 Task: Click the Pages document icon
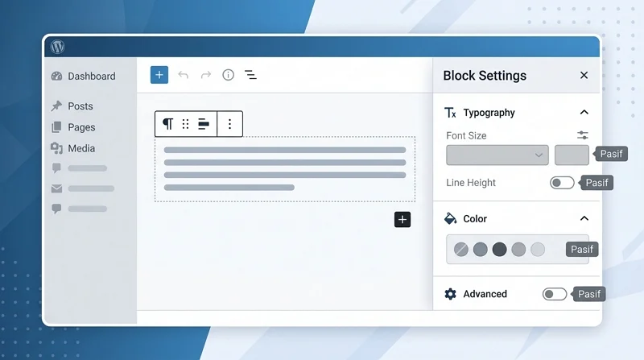56,127
